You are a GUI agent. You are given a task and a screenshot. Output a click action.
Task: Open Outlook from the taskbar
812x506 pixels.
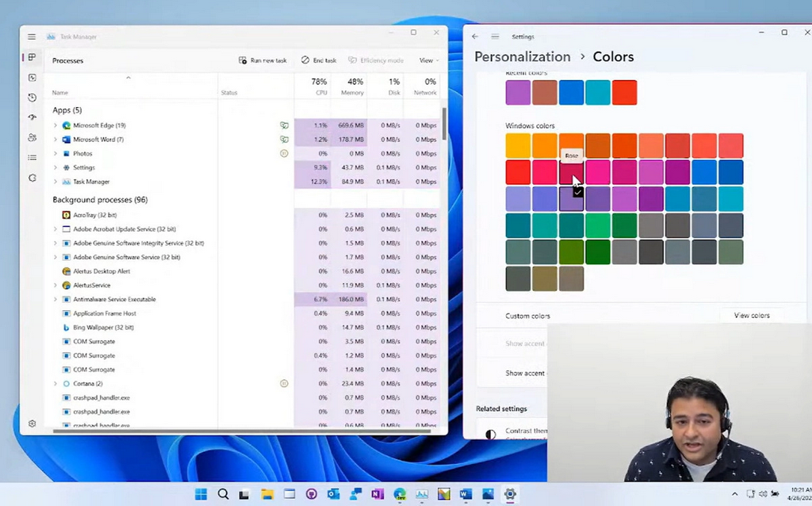pyautogui.click(x=334, y=494)
